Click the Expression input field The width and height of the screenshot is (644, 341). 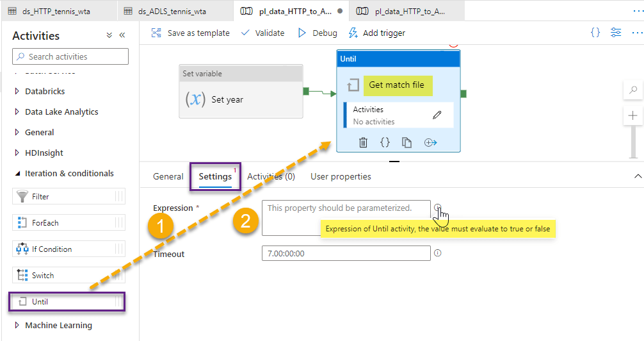346,217
